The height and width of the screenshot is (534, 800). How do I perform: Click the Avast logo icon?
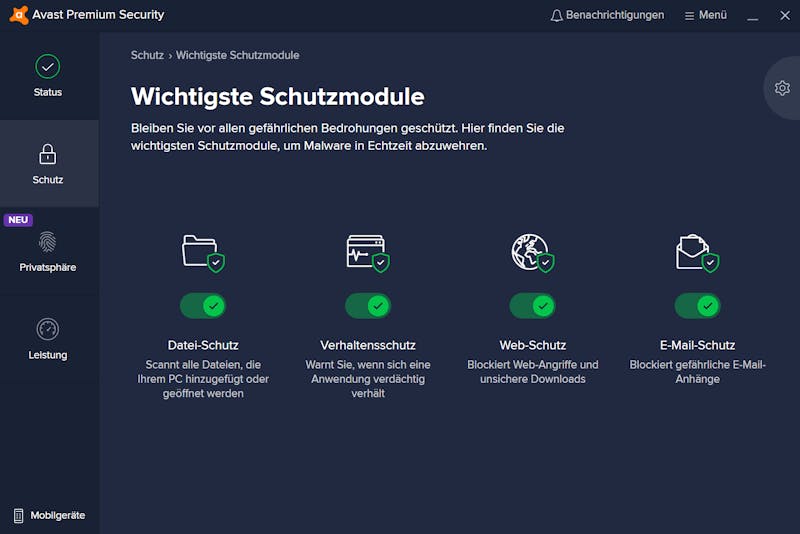19,15
